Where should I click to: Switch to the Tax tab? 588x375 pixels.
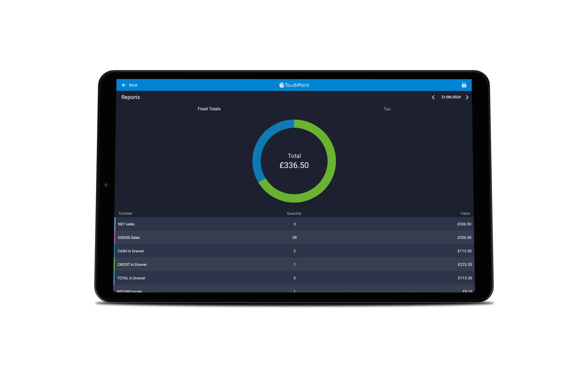387,109
